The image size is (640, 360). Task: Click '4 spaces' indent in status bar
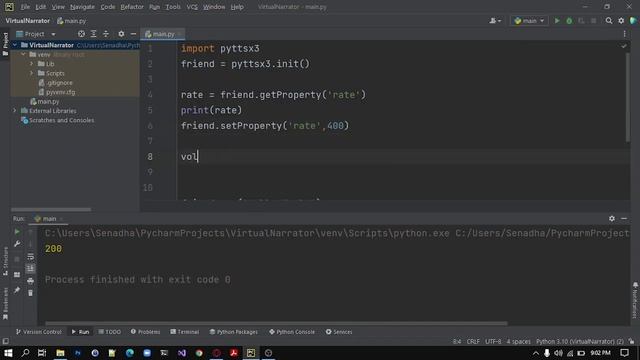518,341
